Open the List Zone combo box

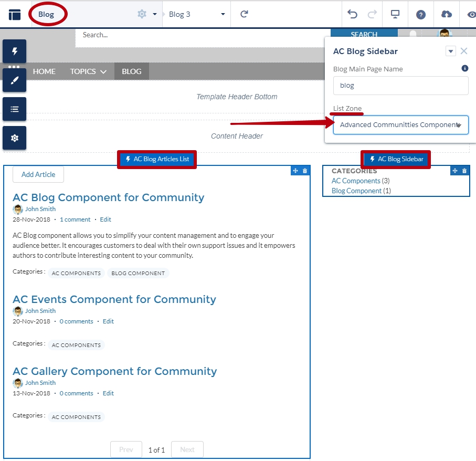pyautogui.click(x=401, y=125)
